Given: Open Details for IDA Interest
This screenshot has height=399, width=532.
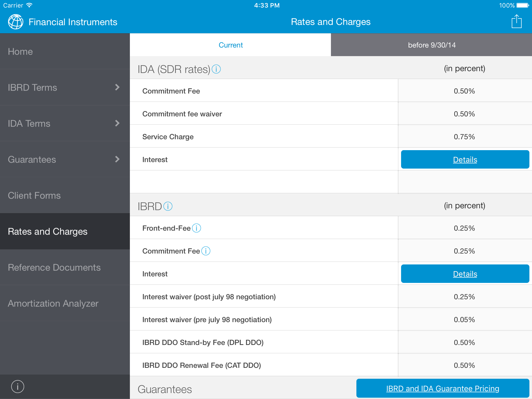Looking at the screenshot, I should (465, 159).
